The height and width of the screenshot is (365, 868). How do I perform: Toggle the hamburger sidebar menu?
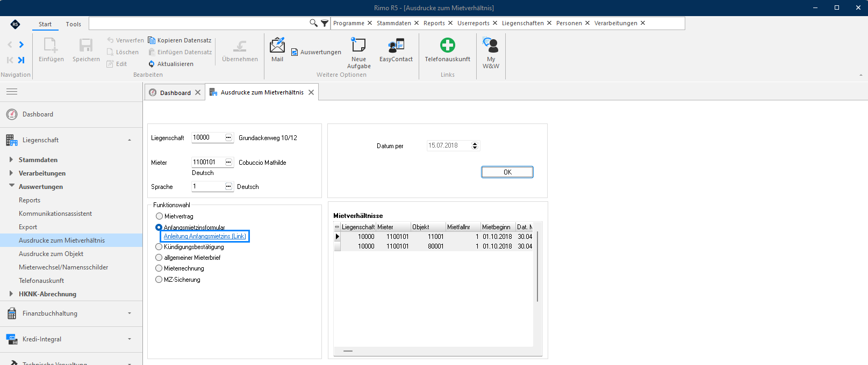[12, 92]
